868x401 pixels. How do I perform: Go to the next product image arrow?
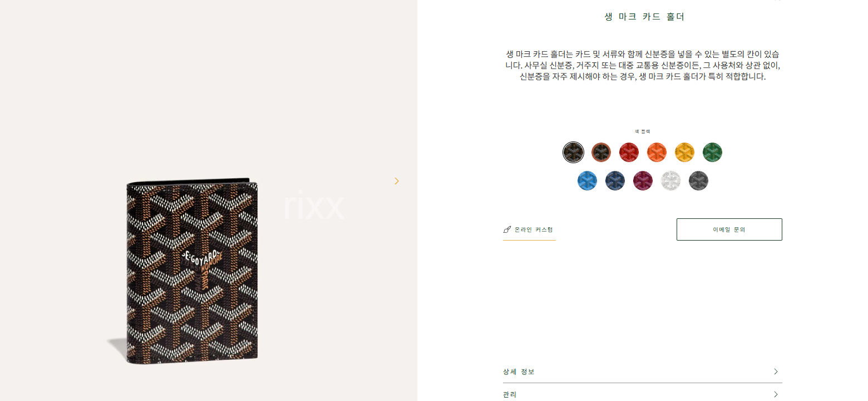point(396,181)
